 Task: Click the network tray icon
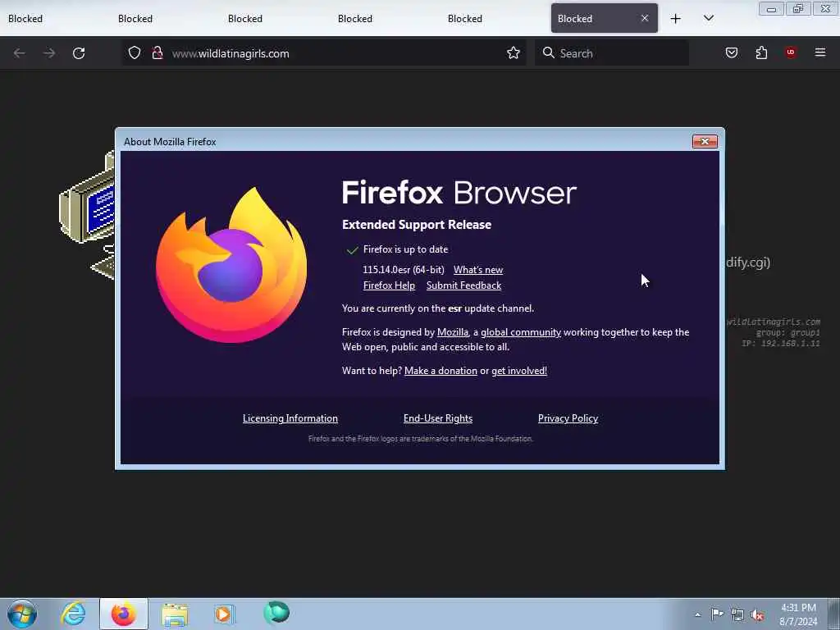pyautogui.click(x=737, y=615)
